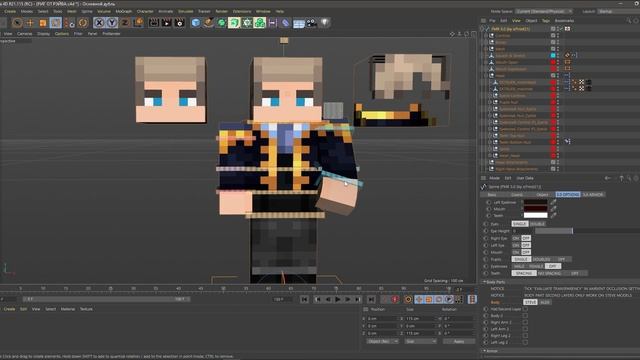
Task: Open the Bend deformer icon
Action: tap(286, 23)
